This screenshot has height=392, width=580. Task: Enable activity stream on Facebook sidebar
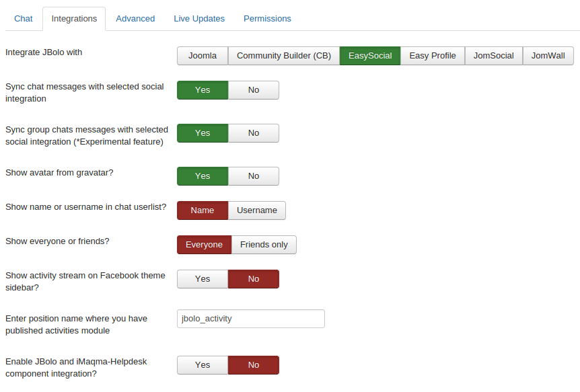[203, 279]
